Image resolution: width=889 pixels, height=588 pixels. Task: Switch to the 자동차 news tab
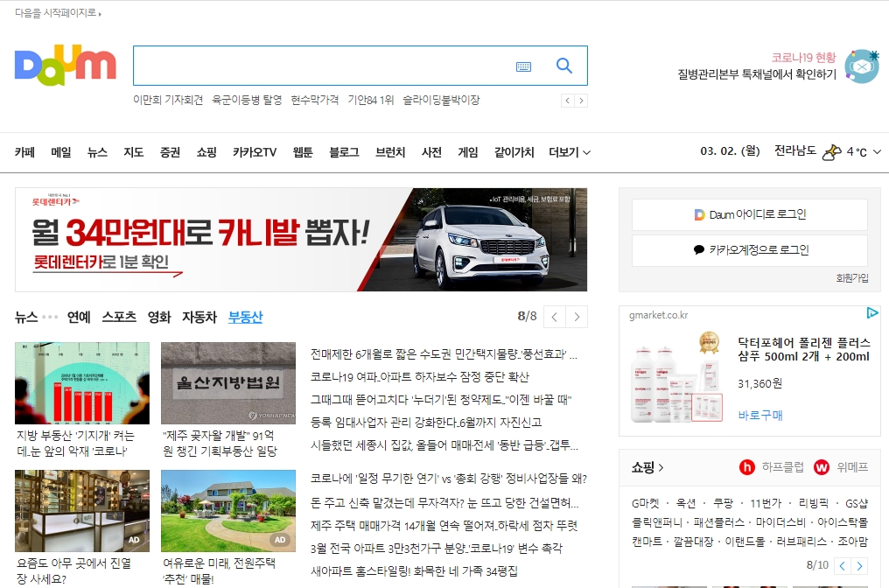pos(199,318)
